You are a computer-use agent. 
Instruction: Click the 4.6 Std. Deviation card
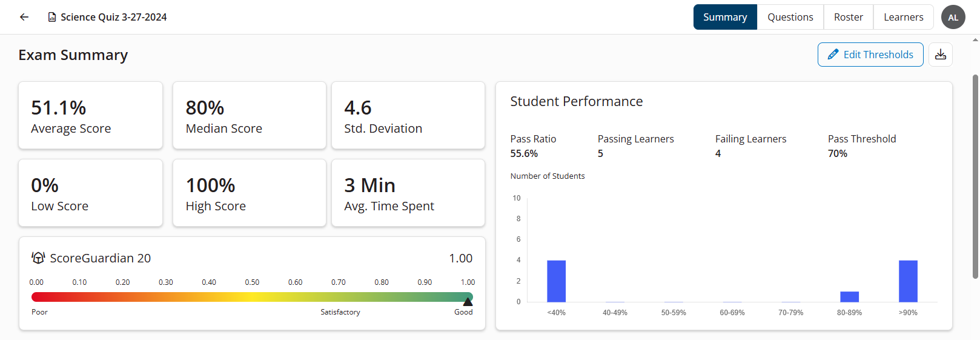pos(408,115)
